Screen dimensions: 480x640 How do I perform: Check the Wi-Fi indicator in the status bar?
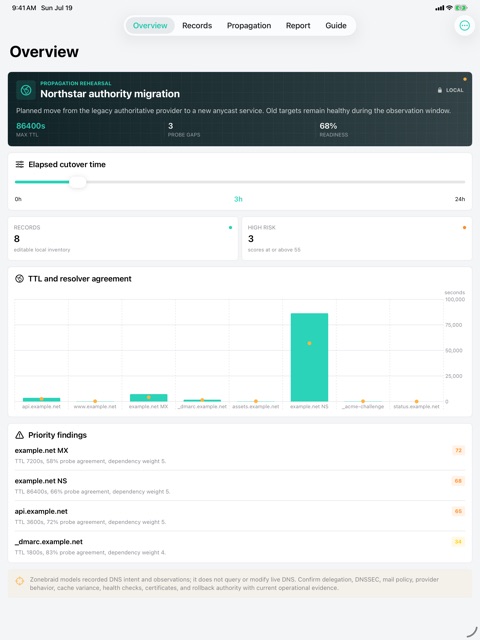click(449, 8)
